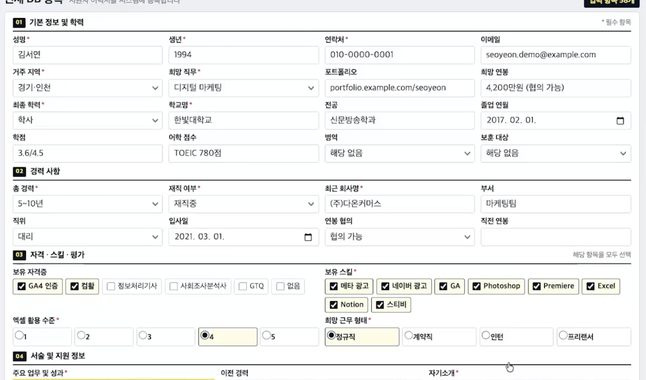Open the 재직 여부 dropdown
646x380 pixels.
(243, 204)
